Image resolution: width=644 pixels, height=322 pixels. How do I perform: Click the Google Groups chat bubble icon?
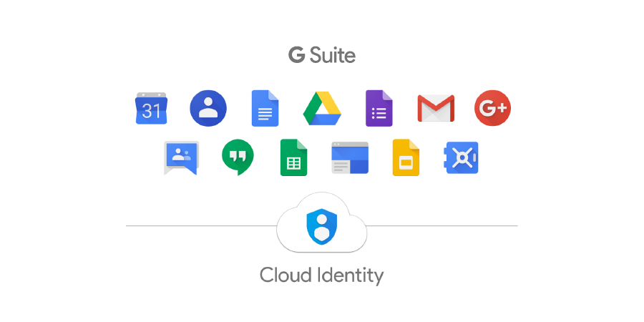coord(181,158)
